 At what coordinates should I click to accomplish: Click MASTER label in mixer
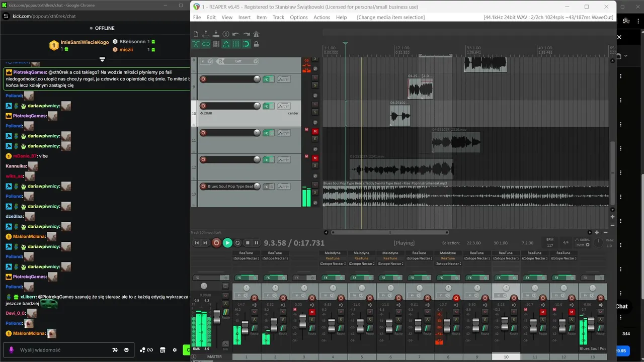pos(214,356)
